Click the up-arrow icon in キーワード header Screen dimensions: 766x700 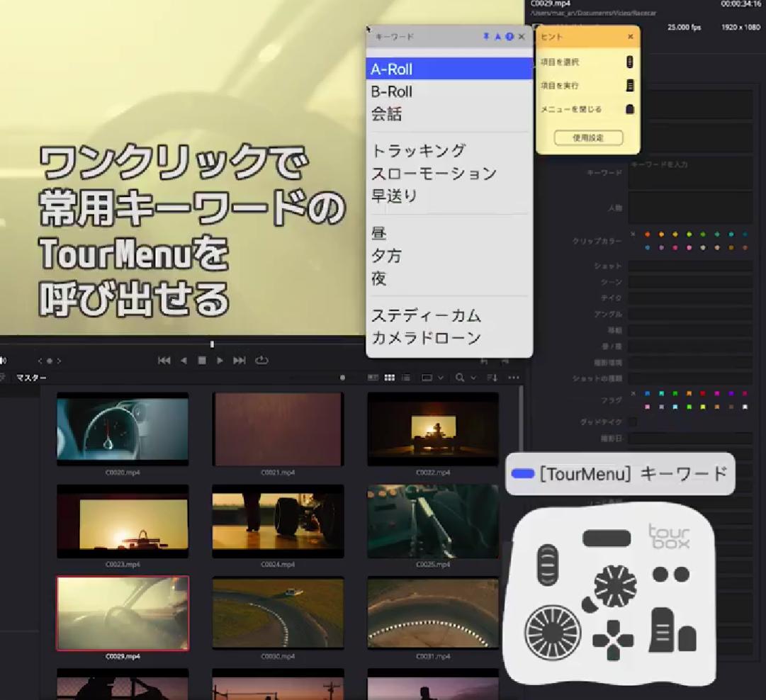[498, 37]
